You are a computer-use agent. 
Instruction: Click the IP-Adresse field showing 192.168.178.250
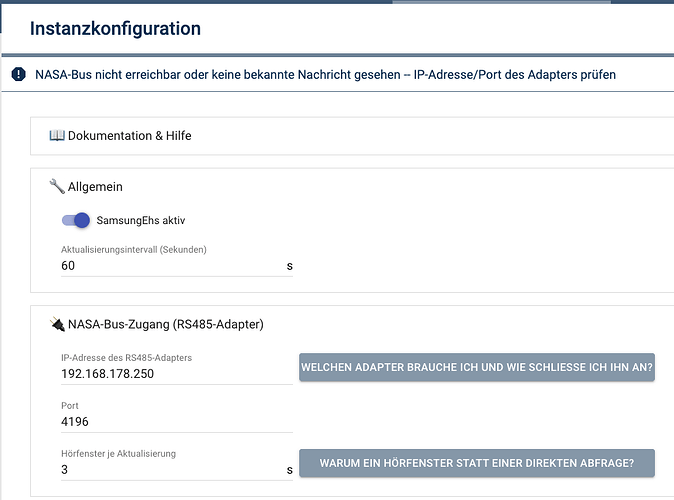(177, 374)
